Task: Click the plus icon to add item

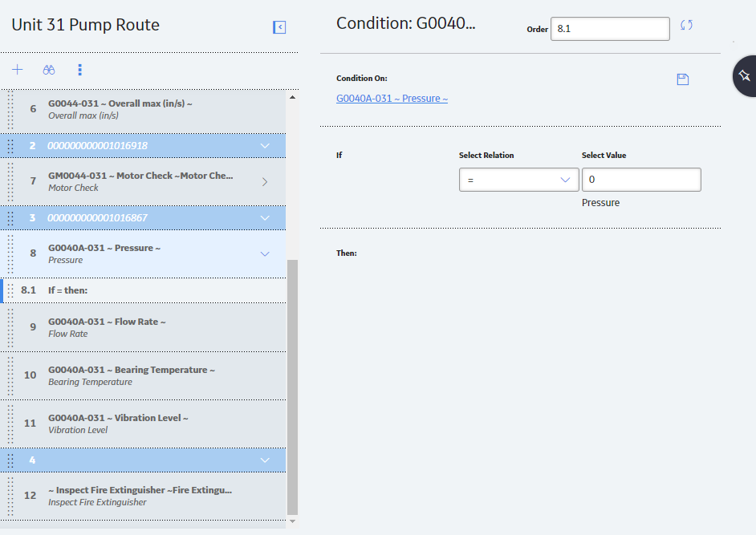Action: 18,70
